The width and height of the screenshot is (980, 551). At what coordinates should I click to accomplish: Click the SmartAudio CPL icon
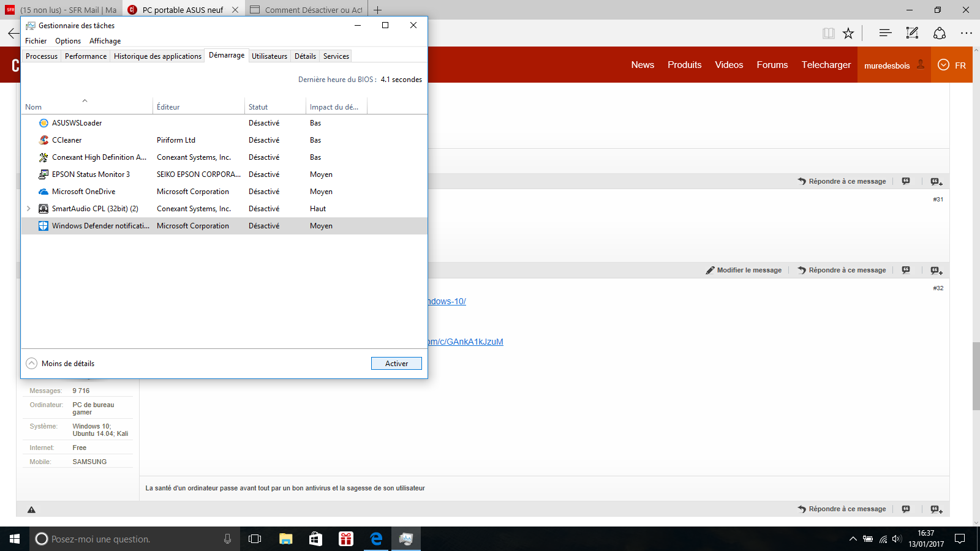pos(43,209)
